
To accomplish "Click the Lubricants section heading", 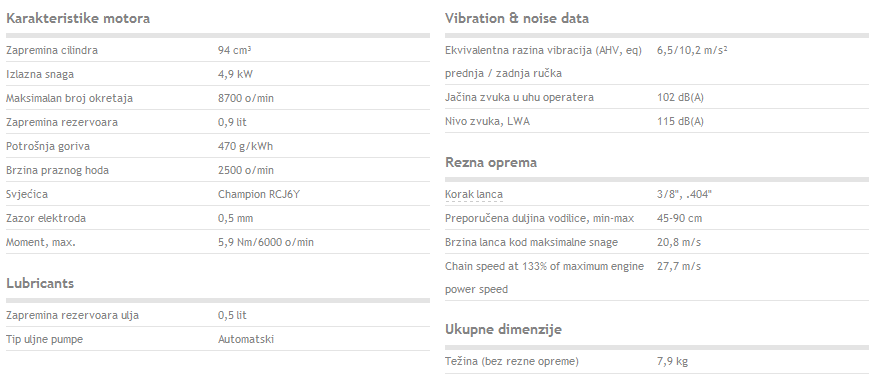I will click(x=40, y=283).
